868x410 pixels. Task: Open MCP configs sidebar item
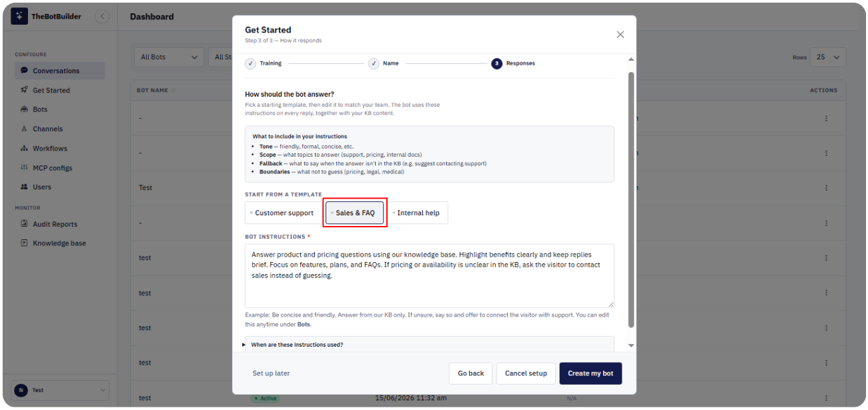[x=59, y=167]
